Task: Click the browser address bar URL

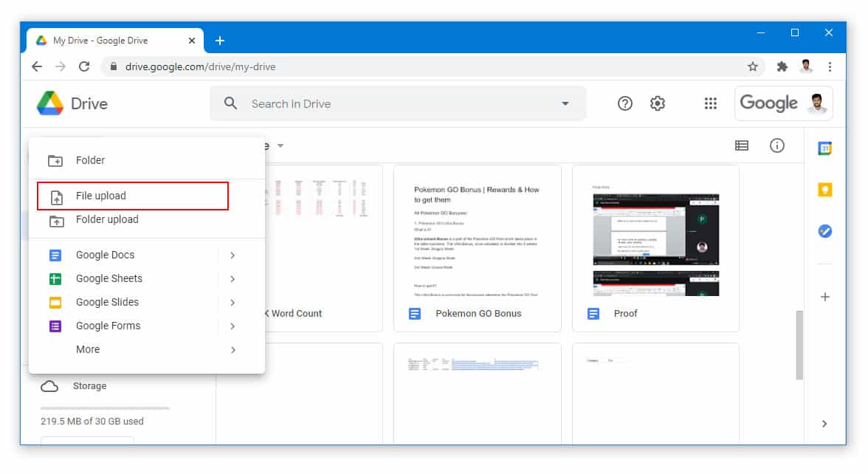Action: click(x=201, y=66)
